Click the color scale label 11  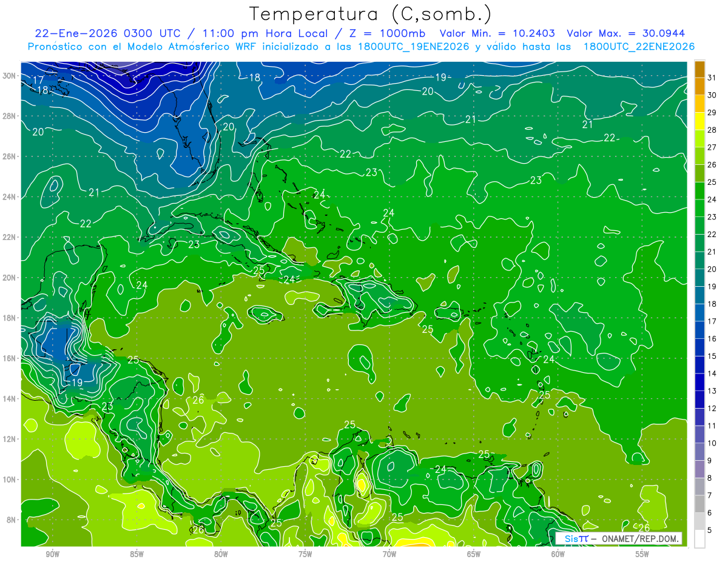712,426
